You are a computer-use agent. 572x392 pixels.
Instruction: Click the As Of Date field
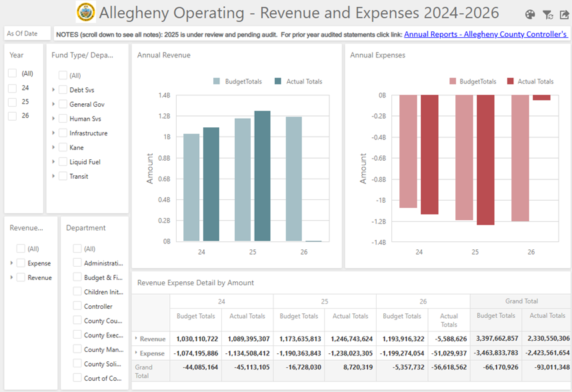click(x=27, y=33)
